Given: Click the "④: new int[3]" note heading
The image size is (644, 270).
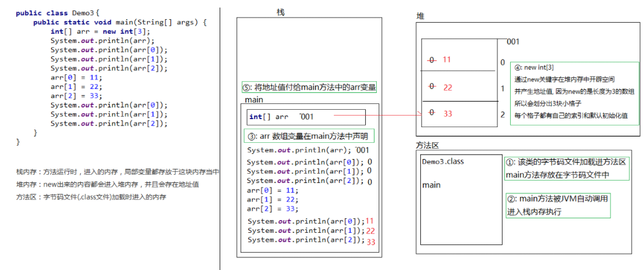Looking at the screenshot, I should tap(535, 67).
